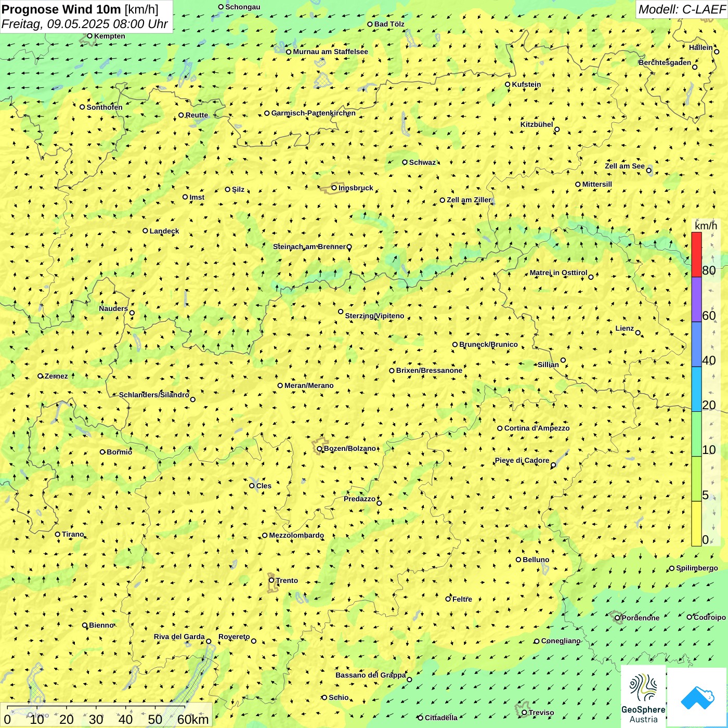Click the 'Pieve di Cadore' label
Screen dimensions: 728x728
click(x=522, y=460)
